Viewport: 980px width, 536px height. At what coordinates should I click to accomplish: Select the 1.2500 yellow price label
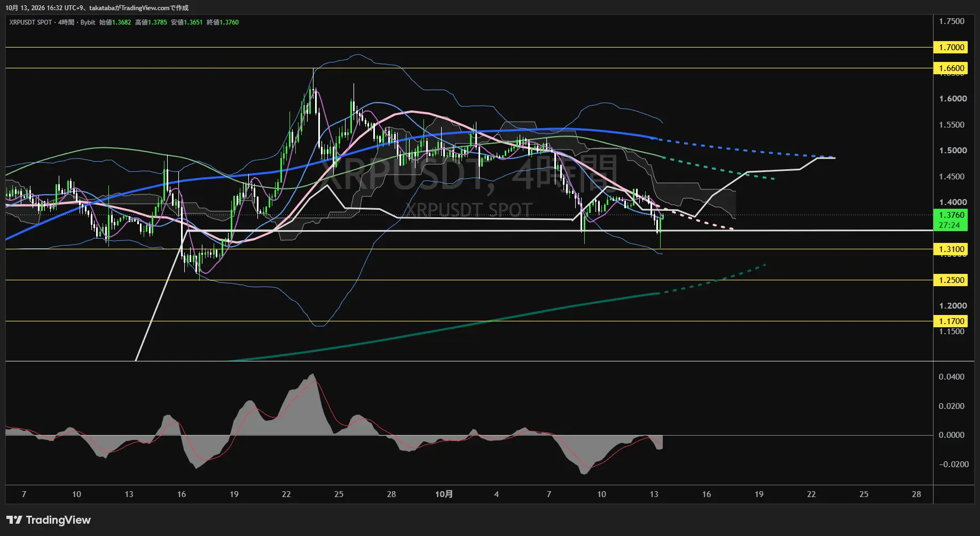click(951, 280)
